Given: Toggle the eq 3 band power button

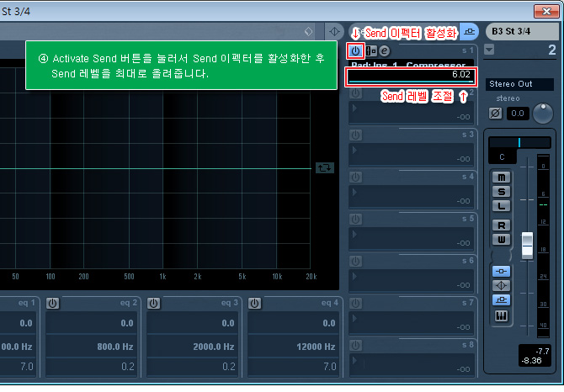Looking at the screenshot, I should (x=153, y=304).
